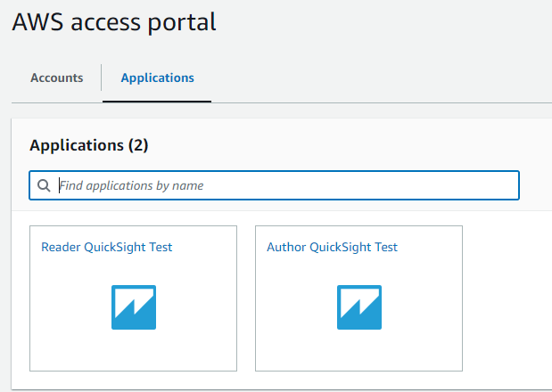Open the Reader QuickSight Test link

coord(107,247)
